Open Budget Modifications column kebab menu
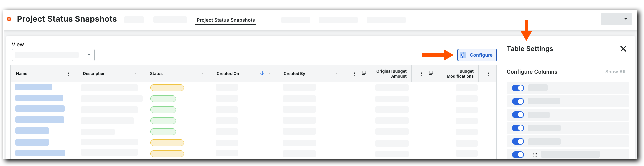Image resolution: width=644 pixels, height=166 pixels. 422,74
